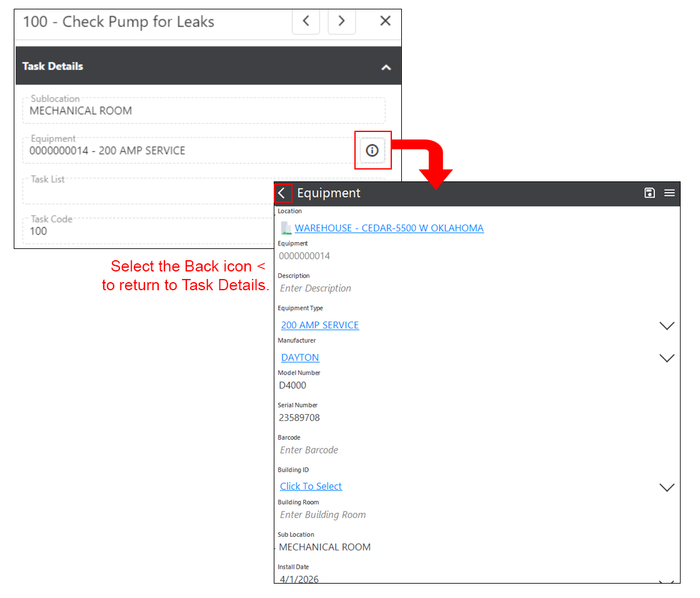Open the DAYTON manufacturer link
The width and height of the screenshot is (700, 598).
pos(300,358)
